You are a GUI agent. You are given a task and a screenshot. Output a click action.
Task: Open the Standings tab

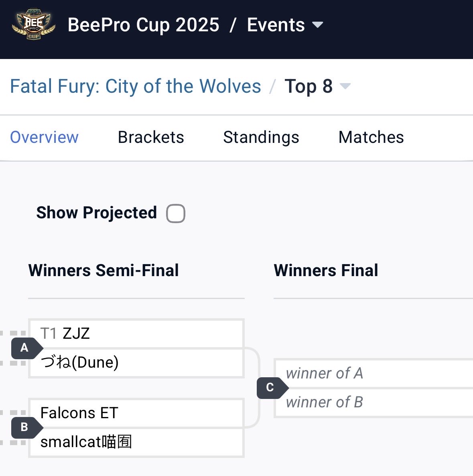[x=261, y=137]
